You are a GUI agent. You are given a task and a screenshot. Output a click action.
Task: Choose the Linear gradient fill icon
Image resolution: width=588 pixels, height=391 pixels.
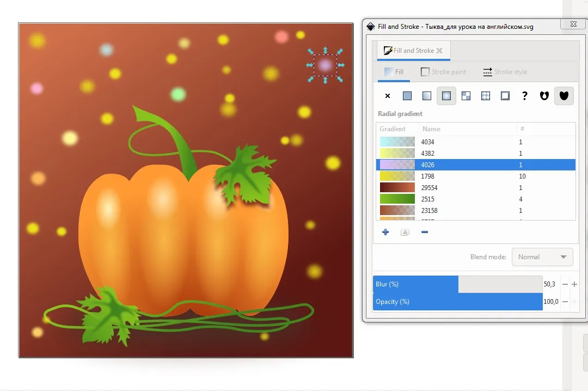[427, 96]
